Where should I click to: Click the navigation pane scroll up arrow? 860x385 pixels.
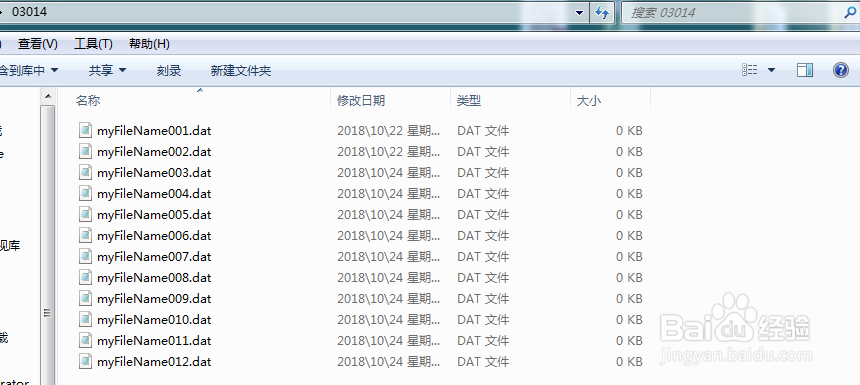(x=48, y=97)
